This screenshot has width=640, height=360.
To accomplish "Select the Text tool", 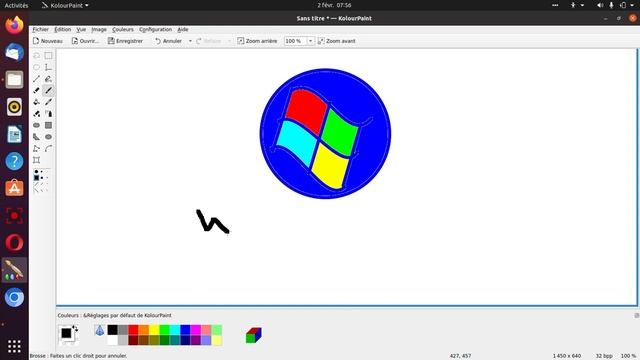I will click(49, 67).
